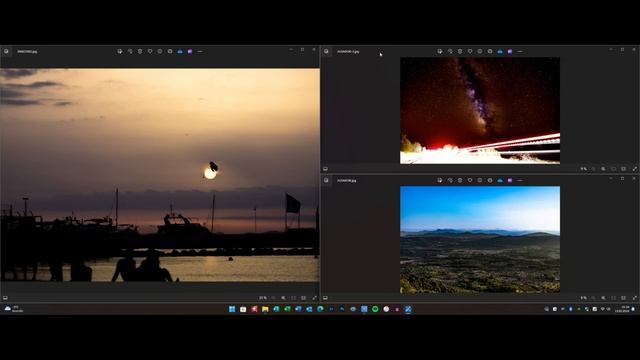
Task: Zoom in on the mountain landscape photo
Action: tap(603, 298)
